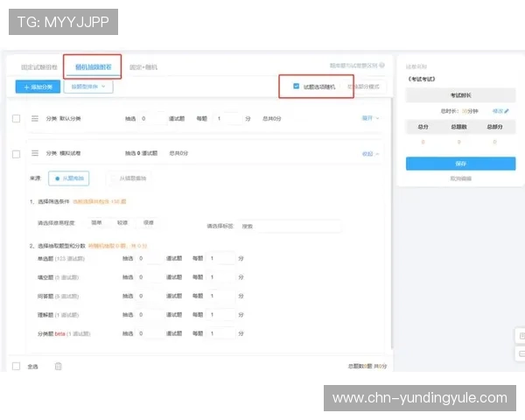Click 每题 score field for 问答题
Image resolution: width=525 pixels, height=420 pixels.
[220, 296]
